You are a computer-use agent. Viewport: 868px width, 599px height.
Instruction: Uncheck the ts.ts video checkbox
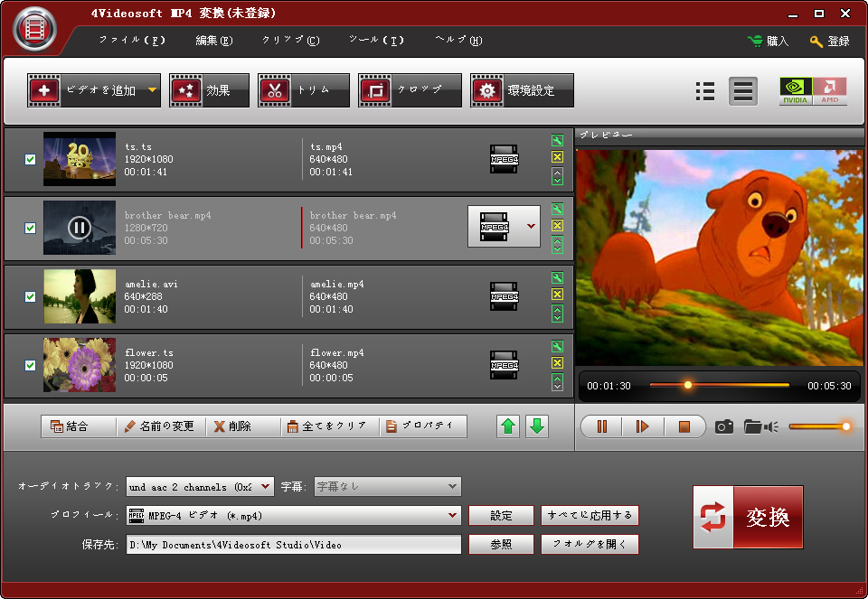(x=31, y=160)
